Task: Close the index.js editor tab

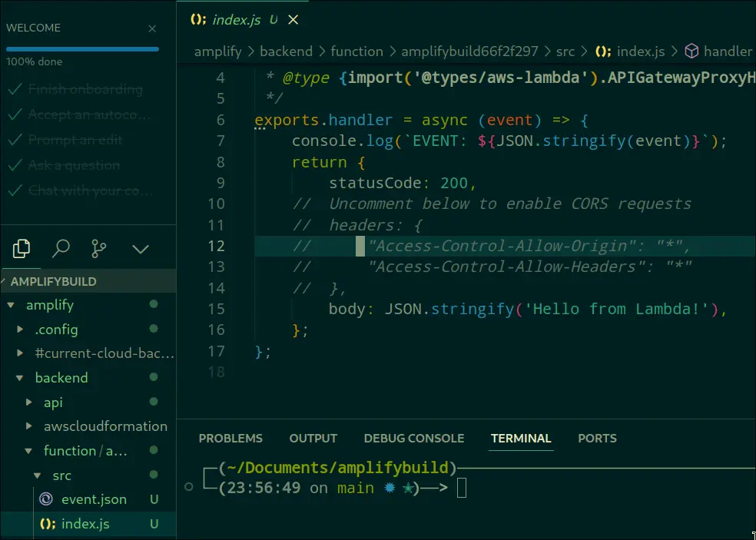Action: (293, 20)
